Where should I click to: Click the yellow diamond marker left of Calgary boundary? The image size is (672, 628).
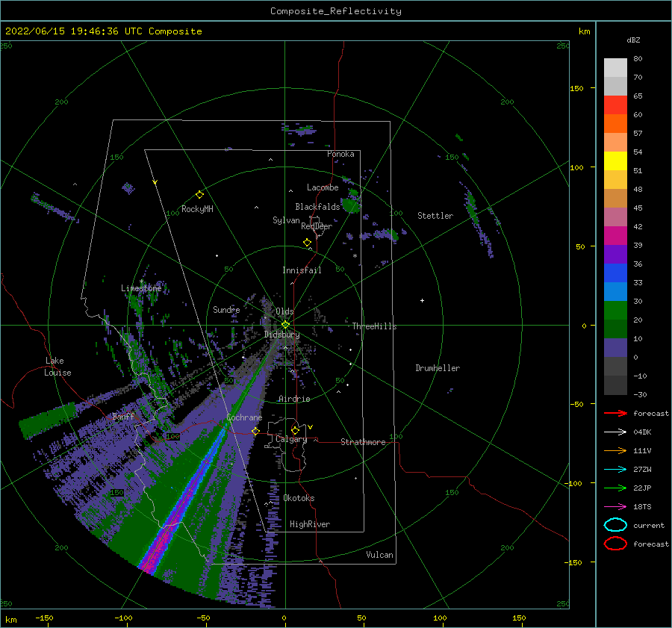tap(255, 431)
